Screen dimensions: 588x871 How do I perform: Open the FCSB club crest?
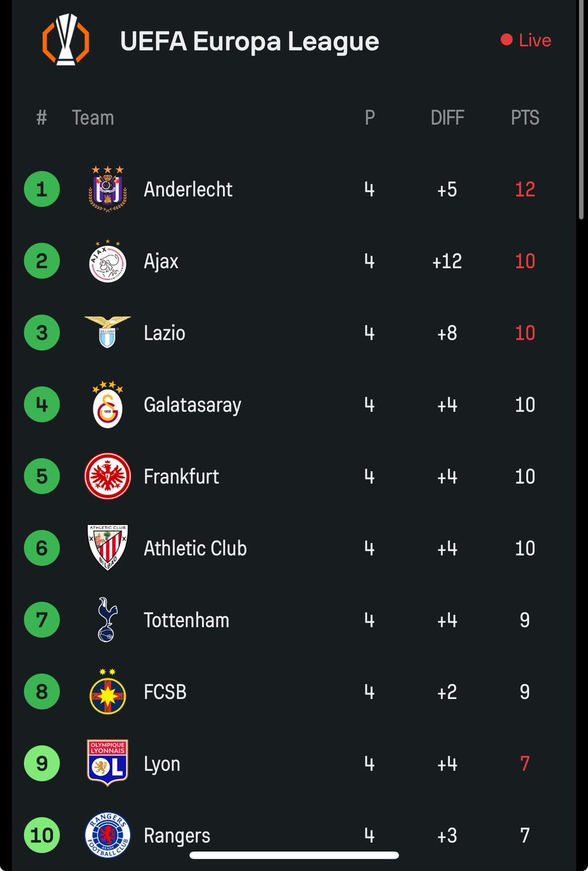click(107, 691)
